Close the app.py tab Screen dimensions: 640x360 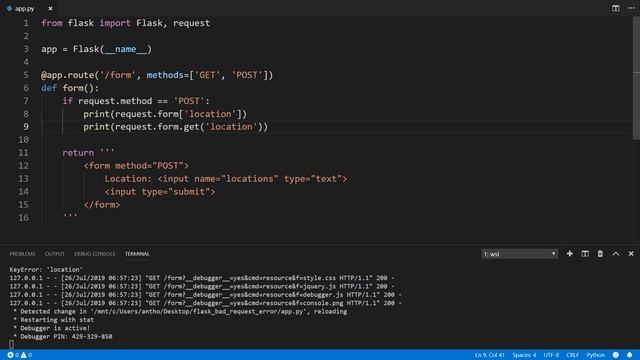50,8
